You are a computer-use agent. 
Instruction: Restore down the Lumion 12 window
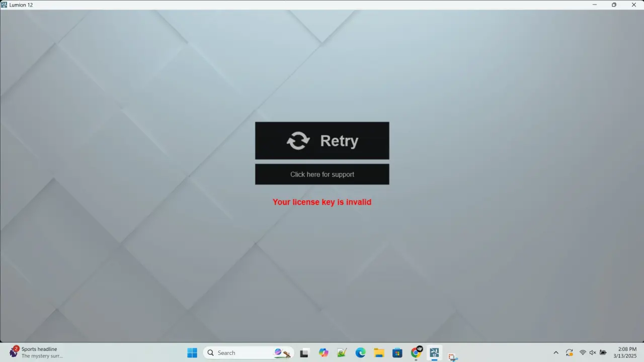click(x=614, y=5)
